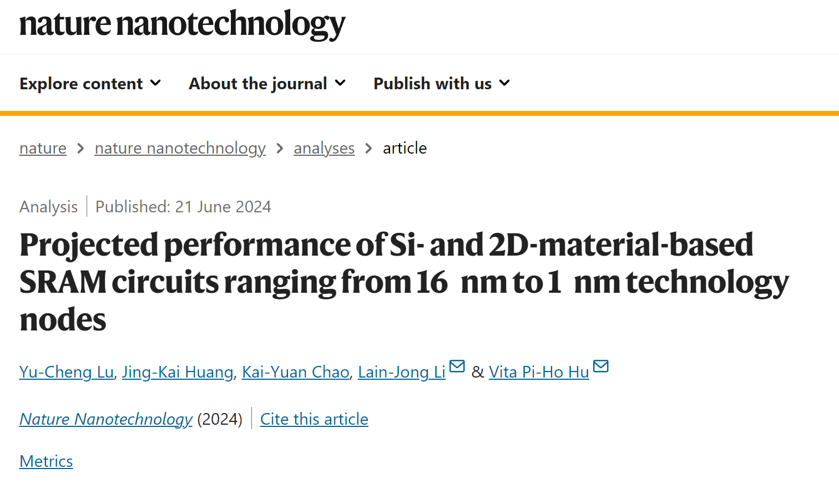
Task: Open author Lain-Jong Li's name link
Action: click(402, 372)
